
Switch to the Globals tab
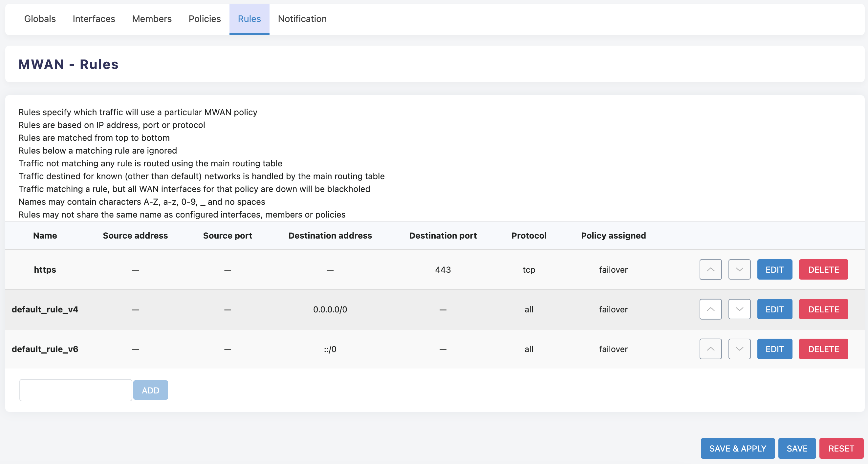40,19
